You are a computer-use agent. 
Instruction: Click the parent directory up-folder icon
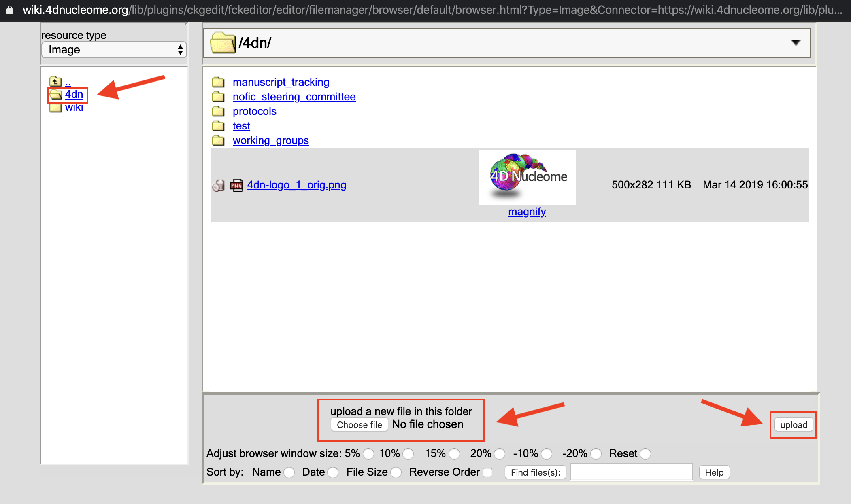[x=55, y=82]
